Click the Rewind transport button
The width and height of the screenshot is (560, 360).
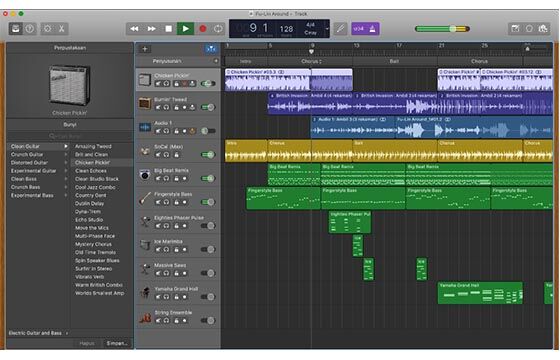134,29
